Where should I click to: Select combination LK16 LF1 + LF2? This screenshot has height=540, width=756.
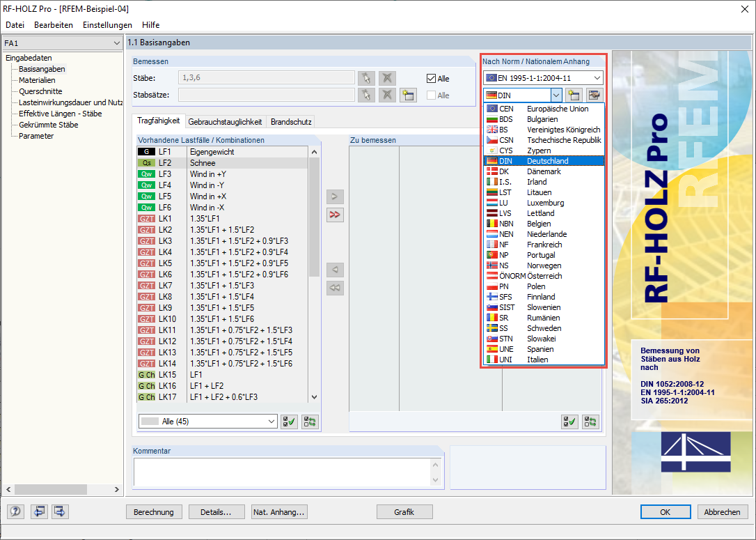click(x=222, y=385)
